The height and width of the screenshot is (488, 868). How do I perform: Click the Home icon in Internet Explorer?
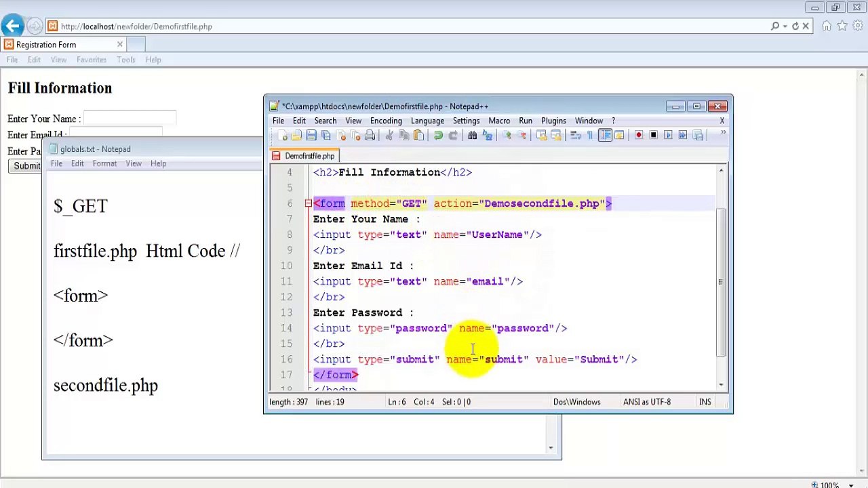click(827, 26)
